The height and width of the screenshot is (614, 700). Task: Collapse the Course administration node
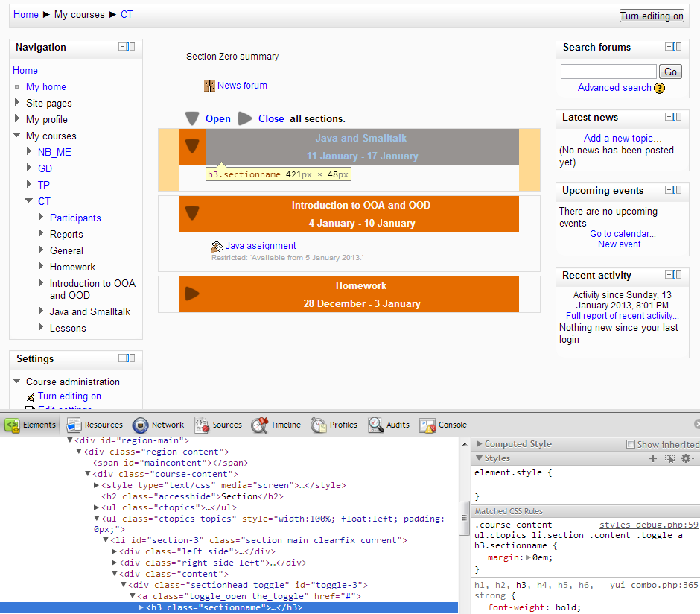pyautogui.click(x=17, y=381)
